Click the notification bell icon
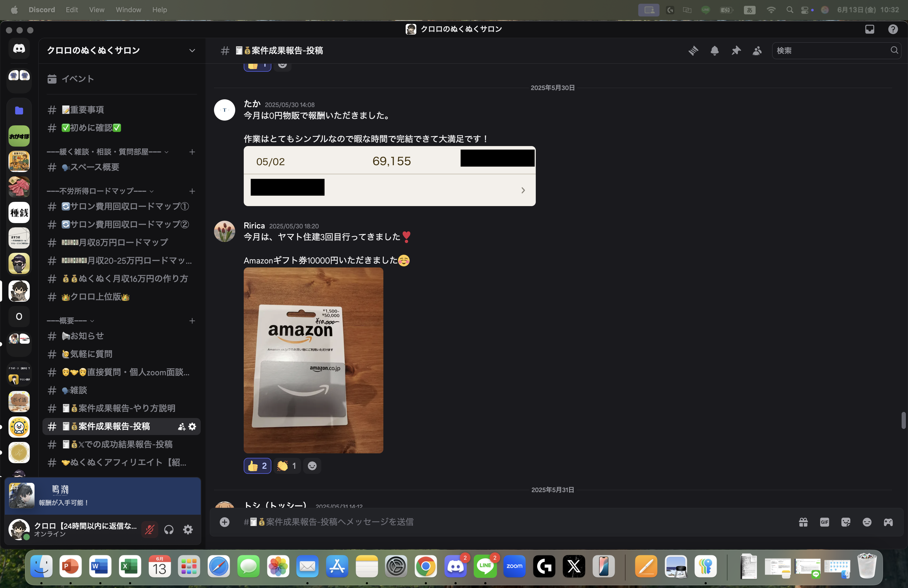This screenshot has height=588, width=908. pyautogui.click(x=714, y=50)
